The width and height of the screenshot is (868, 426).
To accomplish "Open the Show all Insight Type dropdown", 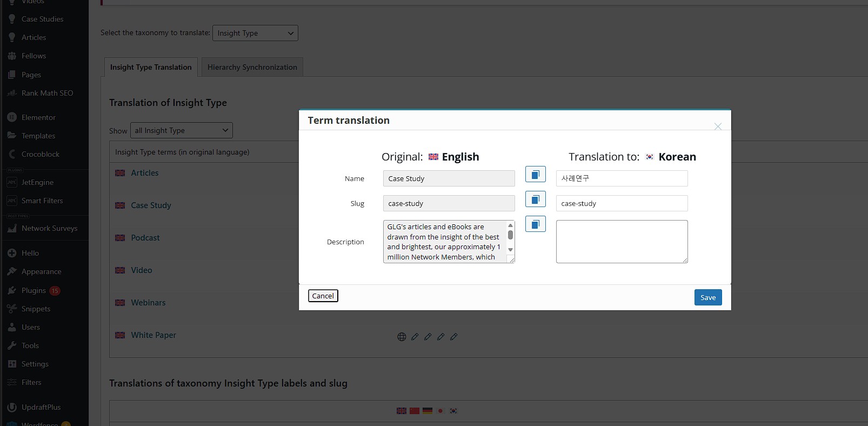I will pyautogui.click(x=181, y=130).
